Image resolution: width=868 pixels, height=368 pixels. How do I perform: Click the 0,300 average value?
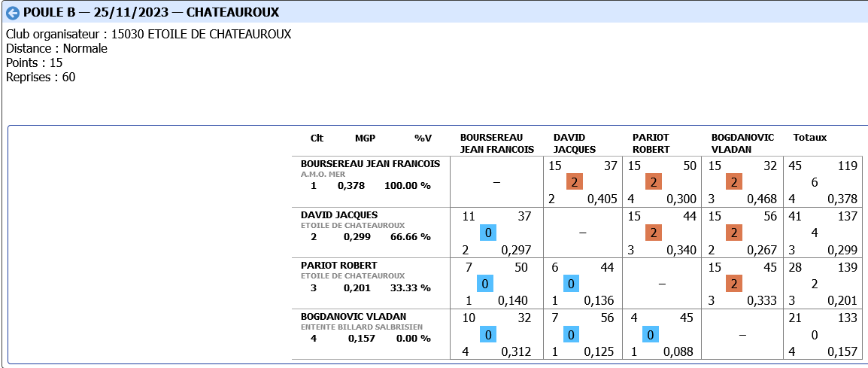tap(682, 199)
